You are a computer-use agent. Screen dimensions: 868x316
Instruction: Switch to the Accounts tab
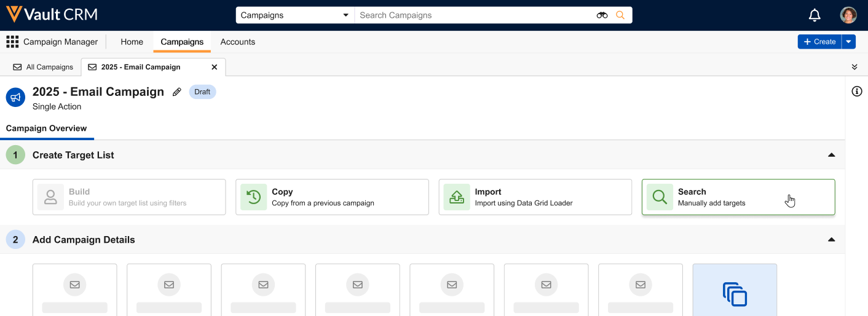click(x=237, y=42)
